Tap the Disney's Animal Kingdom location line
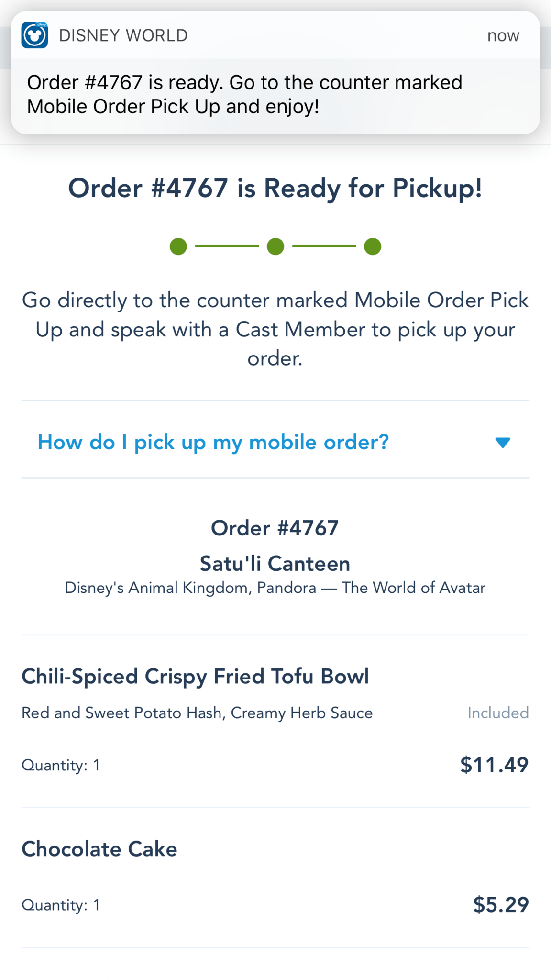 tap(275, 588)
